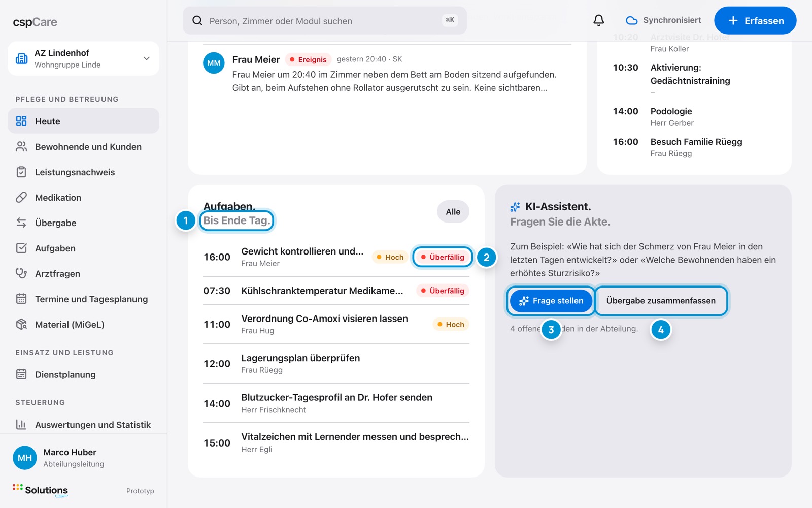Click the Termine calendar icon
Screen dimensions: 812x508
click(21, 299)
